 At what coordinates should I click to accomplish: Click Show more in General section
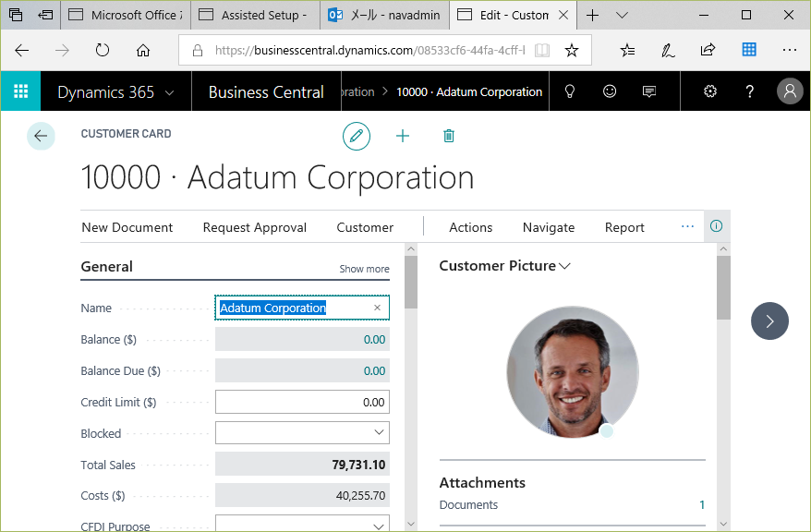(364, 269)
